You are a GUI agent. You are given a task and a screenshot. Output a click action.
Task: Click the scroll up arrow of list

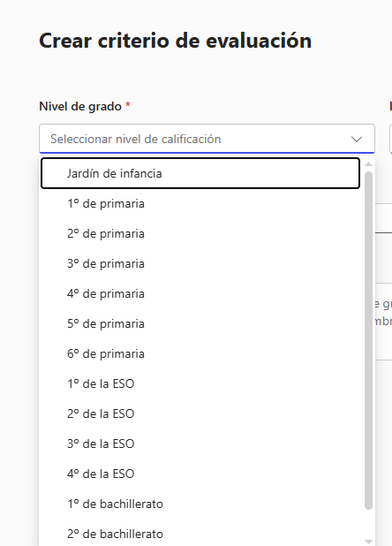(368, 163)
